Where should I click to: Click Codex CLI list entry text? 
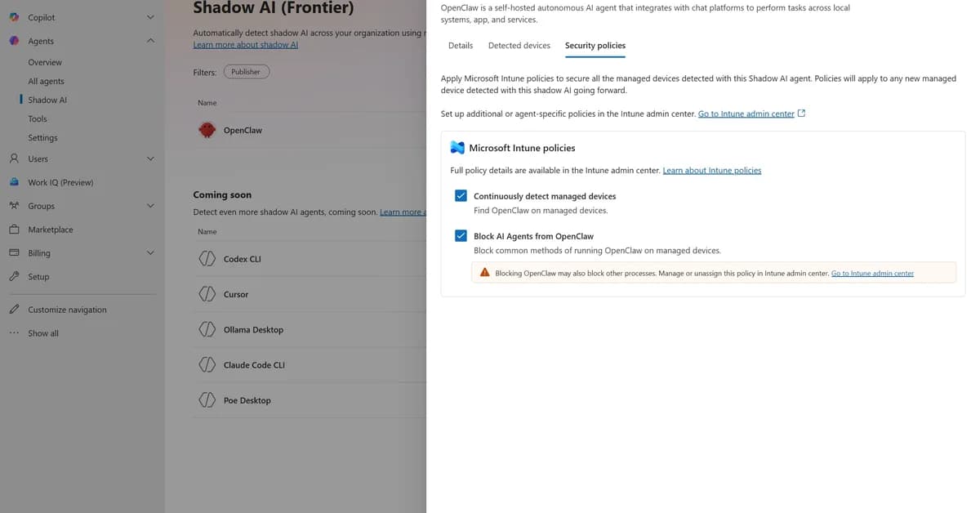(x=243, y=259)
